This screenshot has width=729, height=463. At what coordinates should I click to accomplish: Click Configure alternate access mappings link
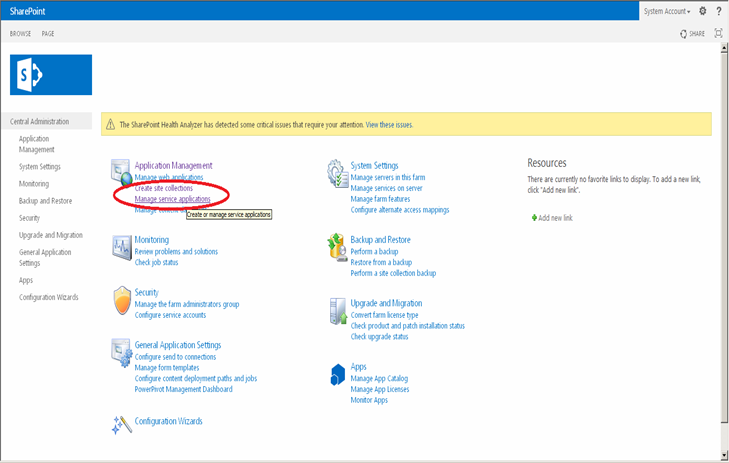[400, 210]
